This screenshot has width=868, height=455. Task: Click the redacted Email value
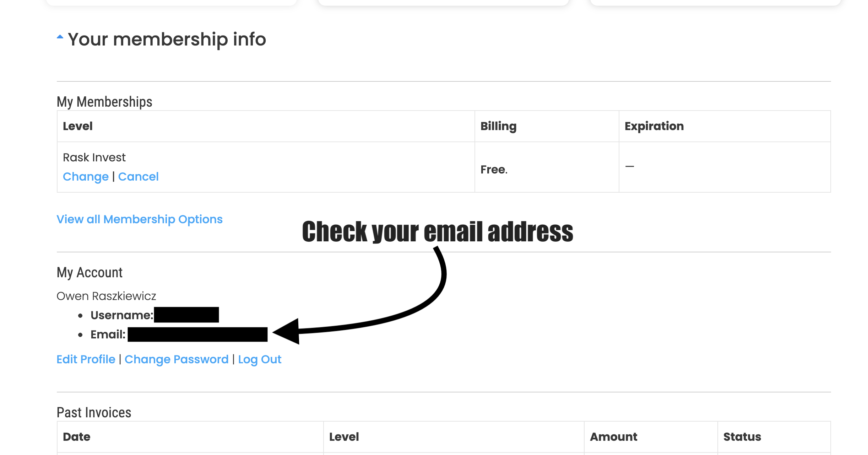click(197, 334)
